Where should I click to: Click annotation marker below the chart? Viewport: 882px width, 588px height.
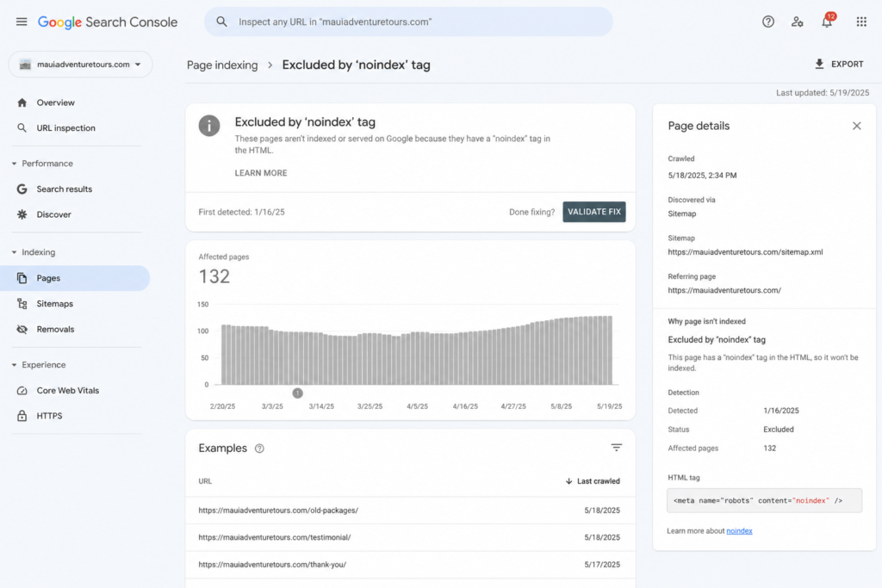coord(297,393)
